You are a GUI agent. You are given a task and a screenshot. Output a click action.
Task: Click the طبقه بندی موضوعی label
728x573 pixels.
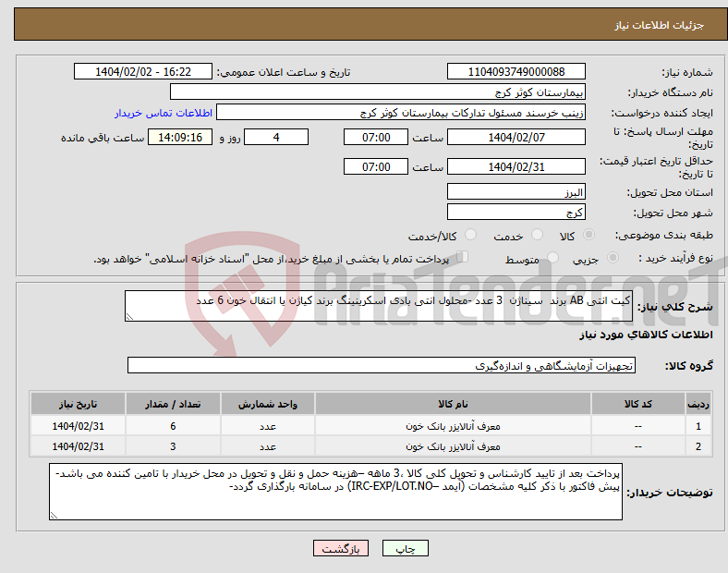[664, 236]
